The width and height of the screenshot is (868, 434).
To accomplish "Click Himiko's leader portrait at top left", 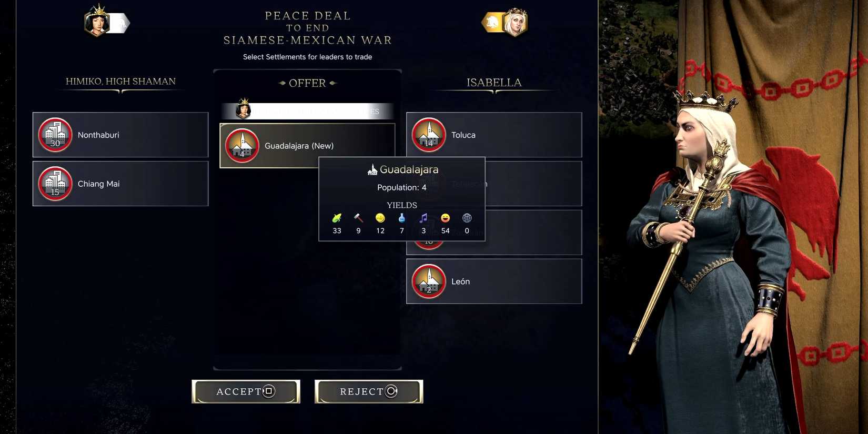I will click(x=97, y=22).
